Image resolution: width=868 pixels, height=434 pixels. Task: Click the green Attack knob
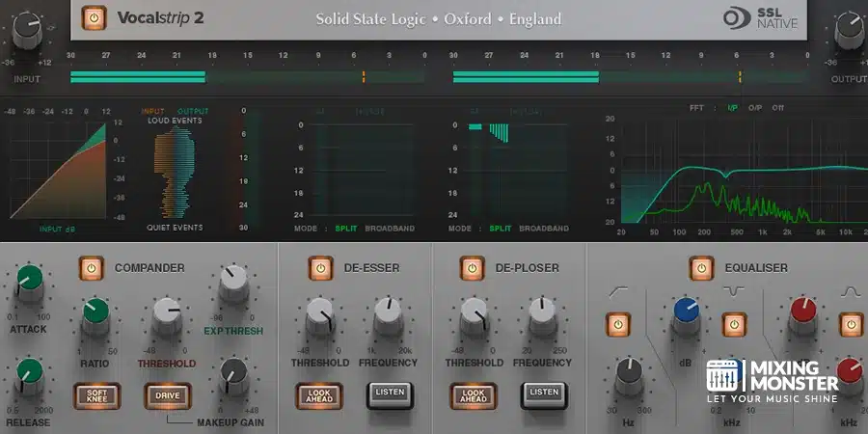pyautogui.click(x=30, y=282)
